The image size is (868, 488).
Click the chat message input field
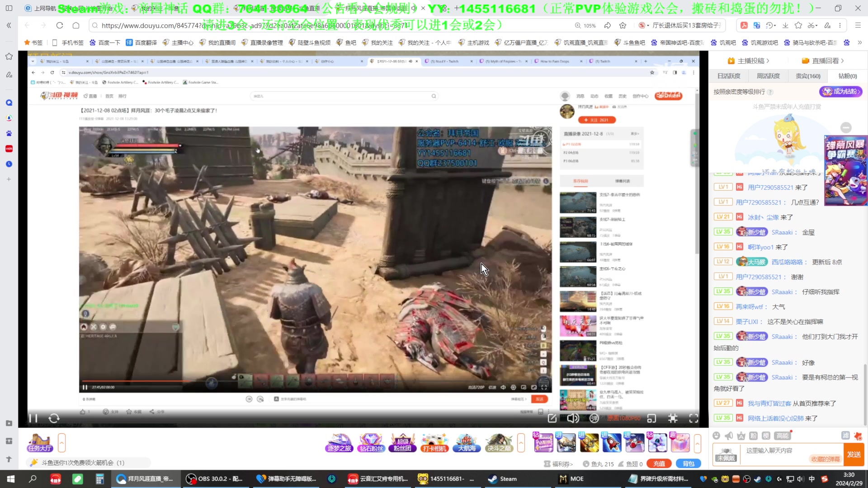click(791, 450)
